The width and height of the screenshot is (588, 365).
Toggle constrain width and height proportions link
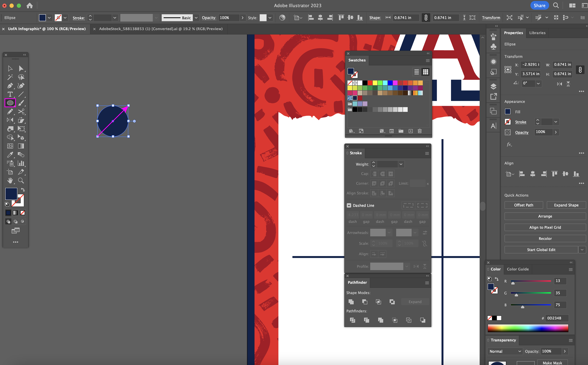click(x=580, y=70)
